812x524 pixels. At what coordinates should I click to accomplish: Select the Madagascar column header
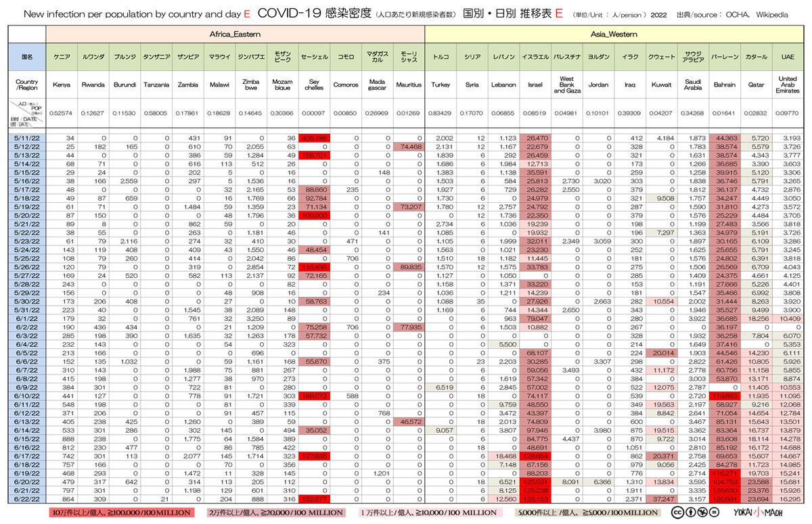pyautogui.click(x=377, y=85)
